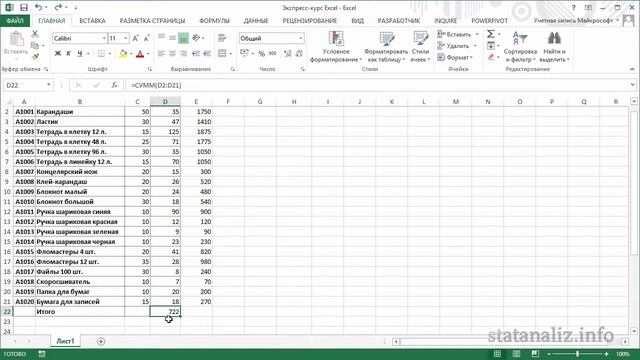Open Найти и выделить binoculars menu

[x=554, y=47]
